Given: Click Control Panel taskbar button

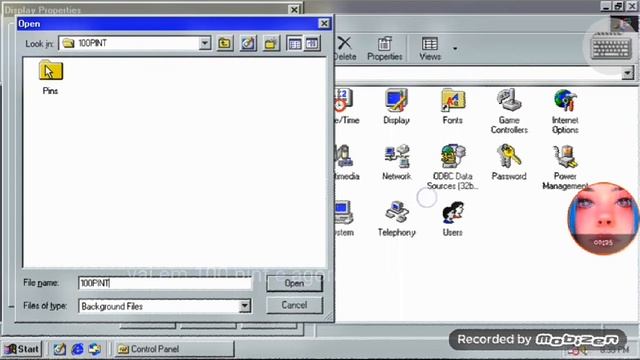Looking at the screenshot, I should coord(174,349).
